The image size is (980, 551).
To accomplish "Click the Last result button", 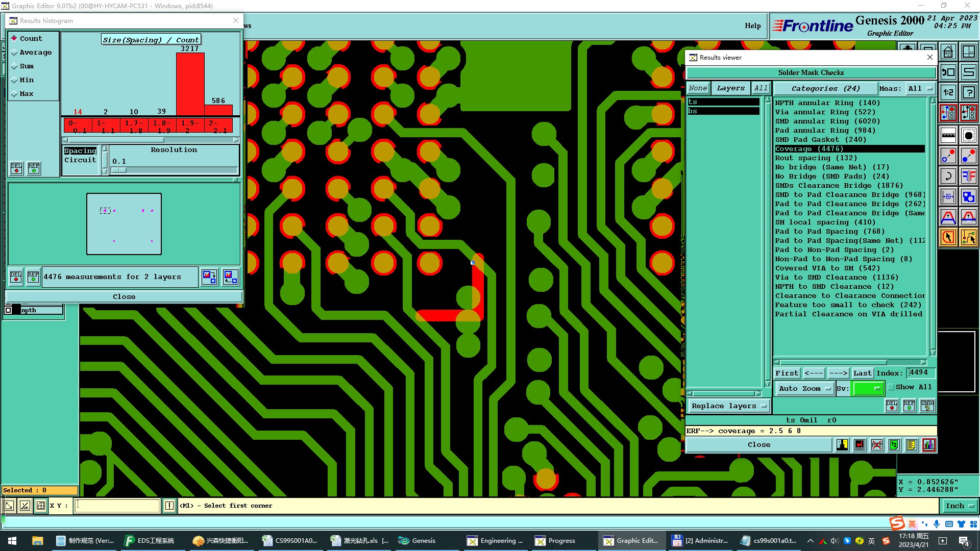I will click(862, 373).
